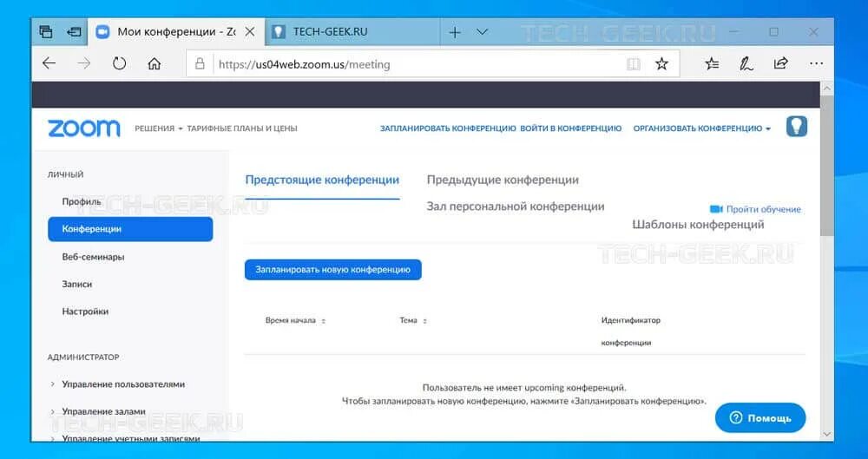Add page to favorites star

(x=661, y=64)
